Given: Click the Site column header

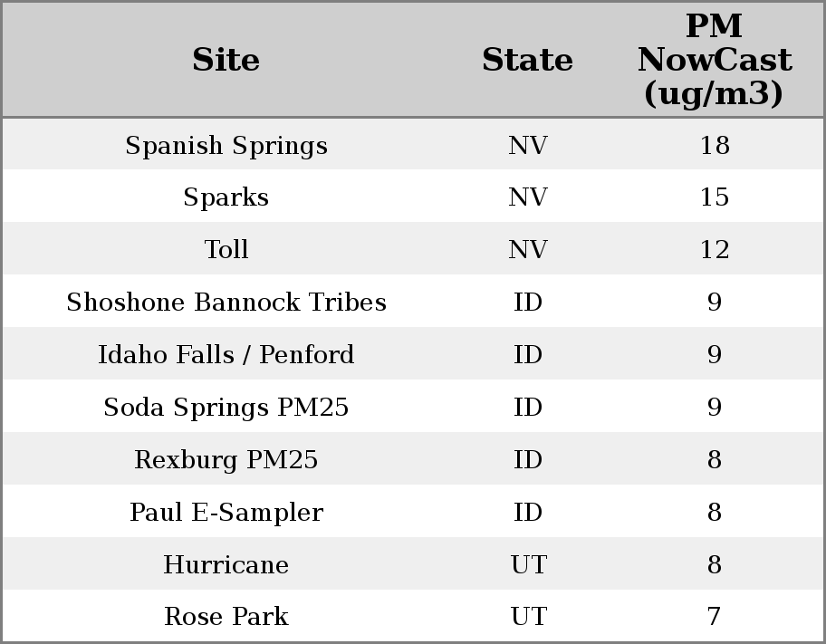Looking at the screenshot, I should pyautogui.click(x=226, y=61).
